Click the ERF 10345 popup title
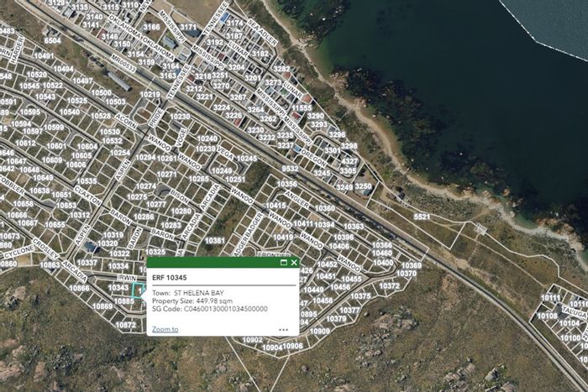 (x=170, y=278)
